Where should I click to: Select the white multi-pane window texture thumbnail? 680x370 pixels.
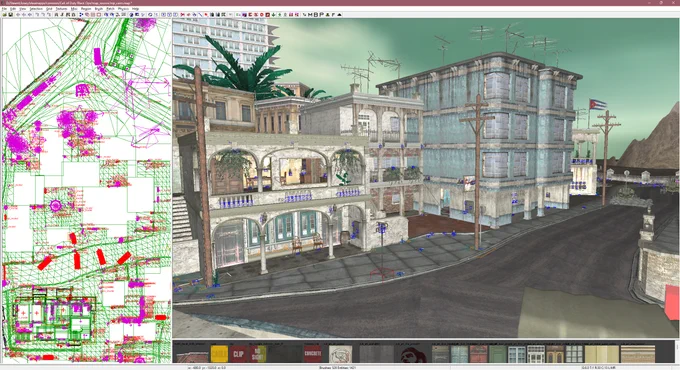click(x=536, y=354)
